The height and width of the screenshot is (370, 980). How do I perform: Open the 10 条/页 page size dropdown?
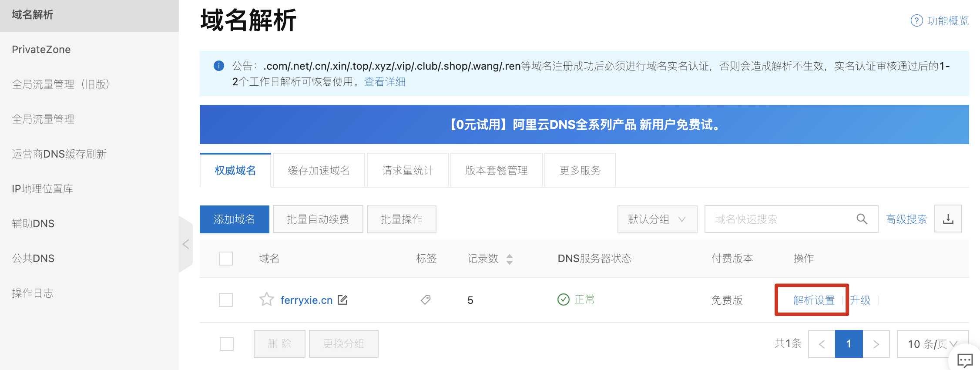(932, 344)
